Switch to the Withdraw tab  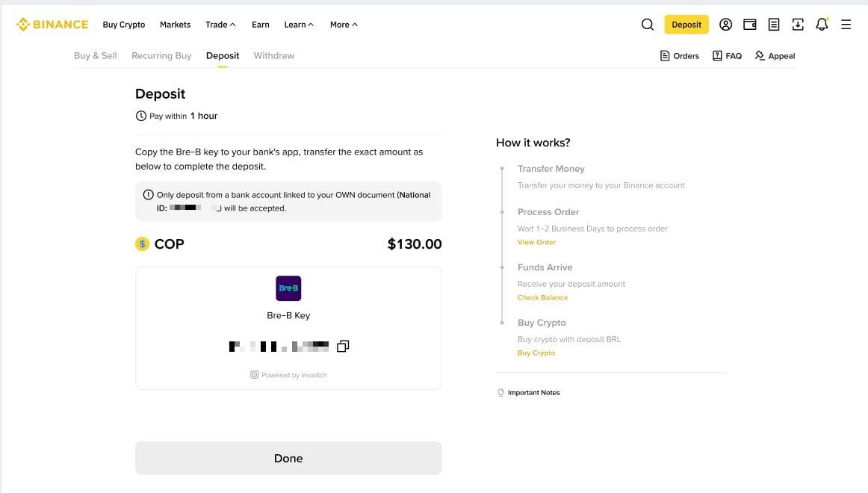274,56
